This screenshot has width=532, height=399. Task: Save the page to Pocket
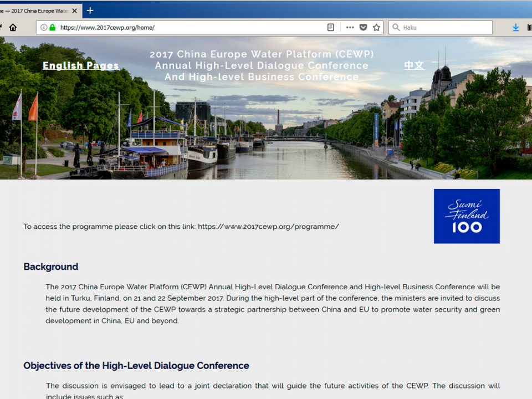pos(363,28)
